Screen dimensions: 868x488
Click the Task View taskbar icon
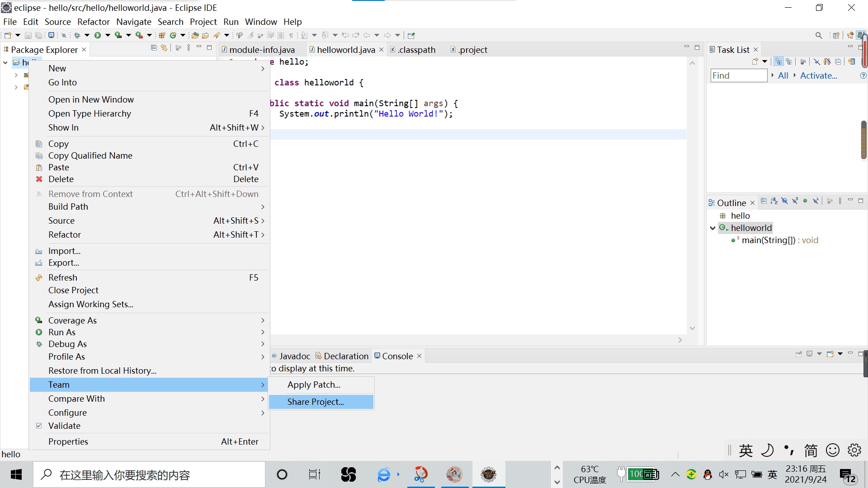click(x=314, y=474)
